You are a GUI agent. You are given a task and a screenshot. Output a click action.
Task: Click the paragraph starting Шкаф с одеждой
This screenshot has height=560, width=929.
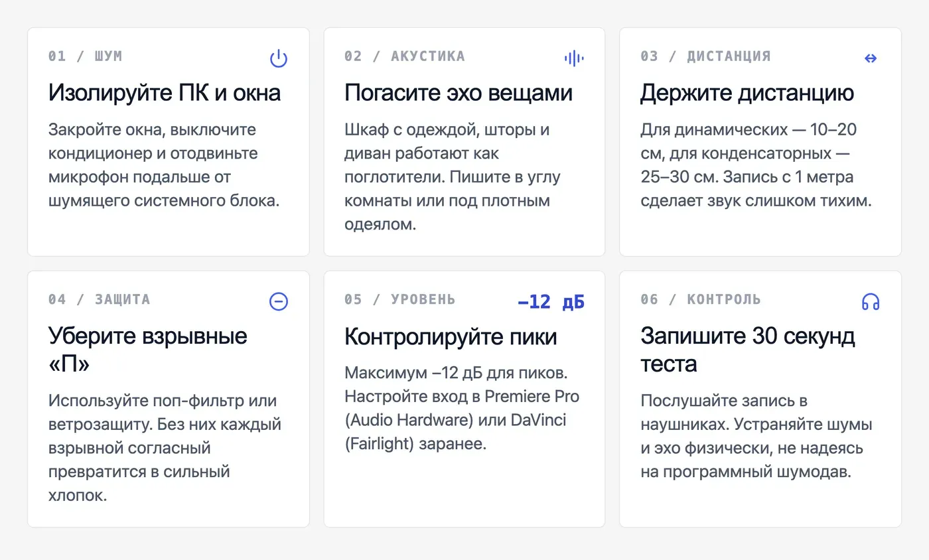(x=453, y=177)
